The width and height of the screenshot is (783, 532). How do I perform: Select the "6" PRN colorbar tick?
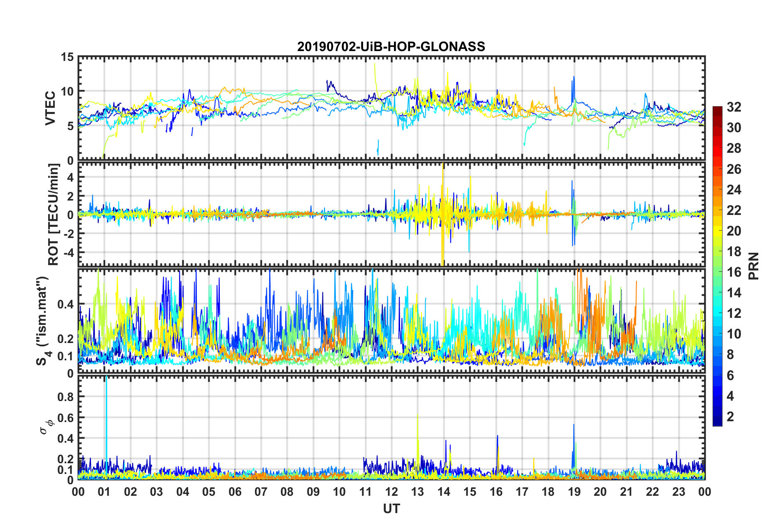point(730,375)
